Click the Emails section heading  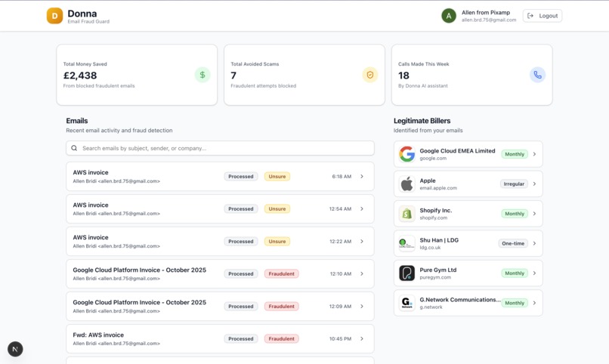(77, 121)
